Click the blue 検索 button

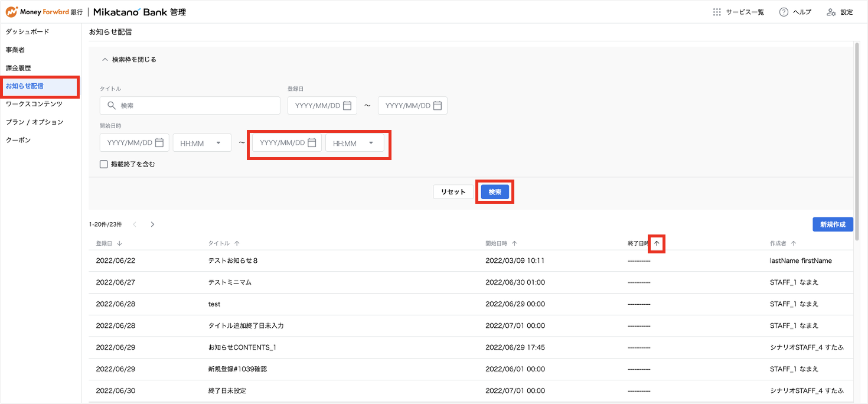click(495, 192)
